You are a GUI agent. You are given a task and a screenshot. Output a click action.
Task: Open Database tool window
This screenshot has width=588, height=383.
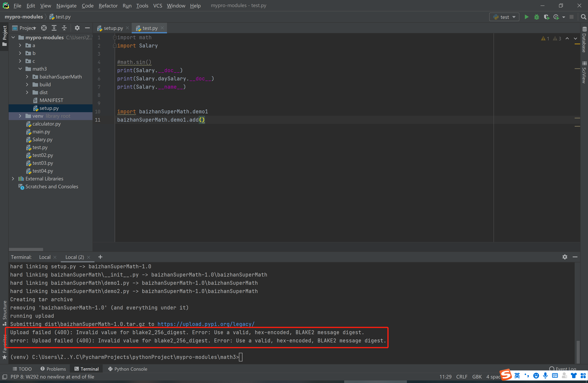[x=584, y=40]
